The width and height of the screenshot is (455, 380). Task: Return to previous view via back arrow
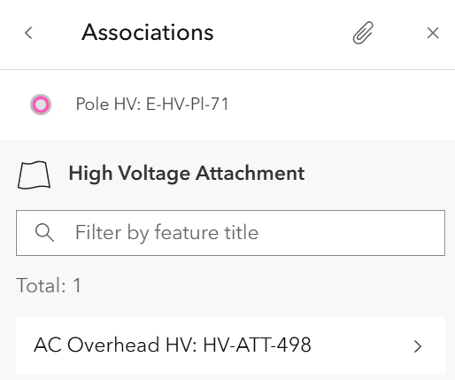[x=29, y=33]
